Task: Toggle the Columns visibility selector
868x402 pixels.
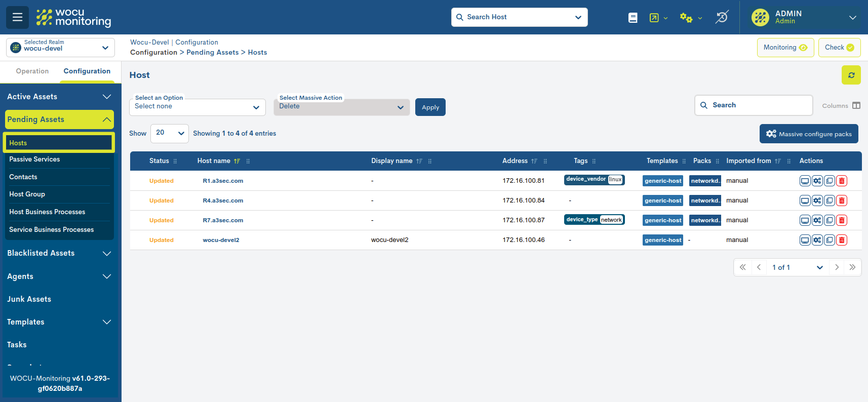Action: coord(856,105)
